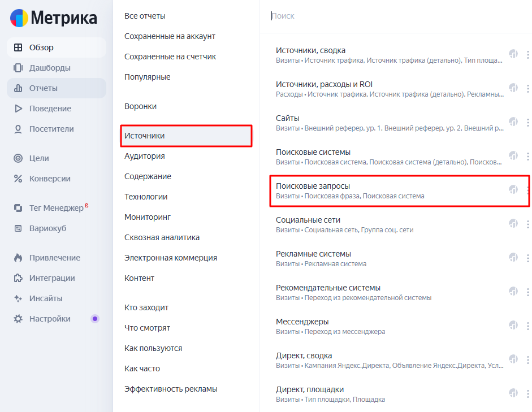Open the three-dot menu for Сайты report
This screenshot has height=412, width=532.
point(528,123)
